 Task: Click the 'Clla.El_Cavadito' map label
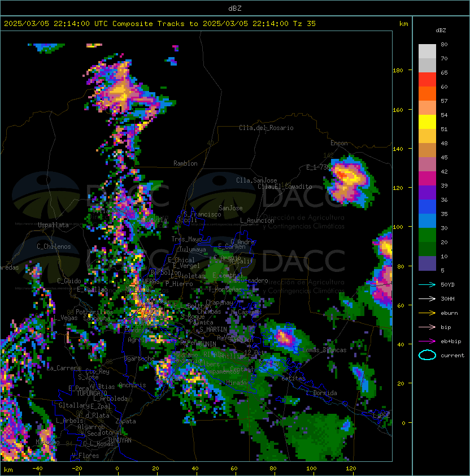coord(285,187)
